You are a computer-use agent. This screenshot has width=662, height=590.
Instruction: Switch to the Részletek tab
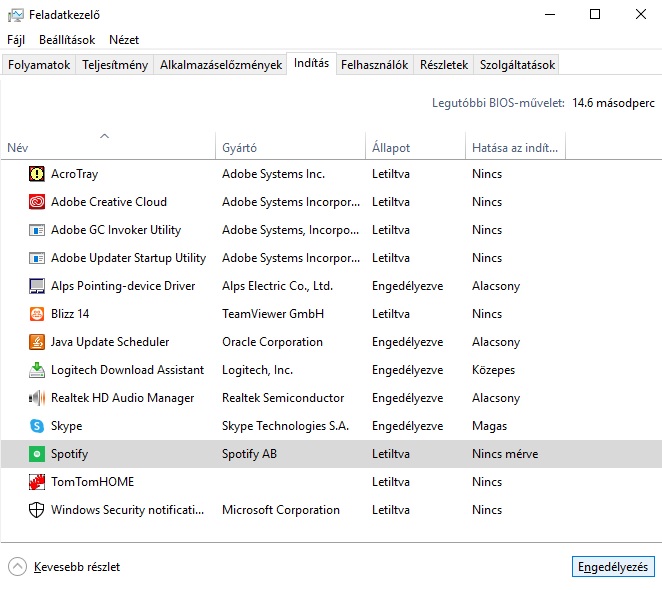[444, 65]
